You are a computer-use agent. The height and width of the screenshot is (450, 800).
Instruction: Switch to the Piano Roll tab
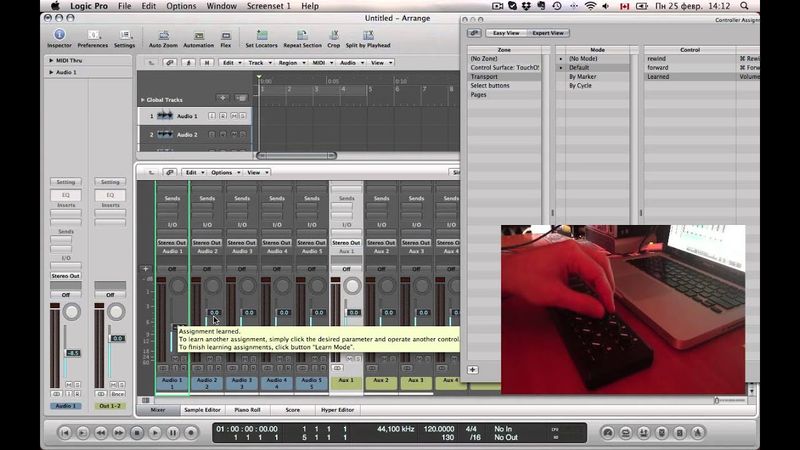[247, 410]
